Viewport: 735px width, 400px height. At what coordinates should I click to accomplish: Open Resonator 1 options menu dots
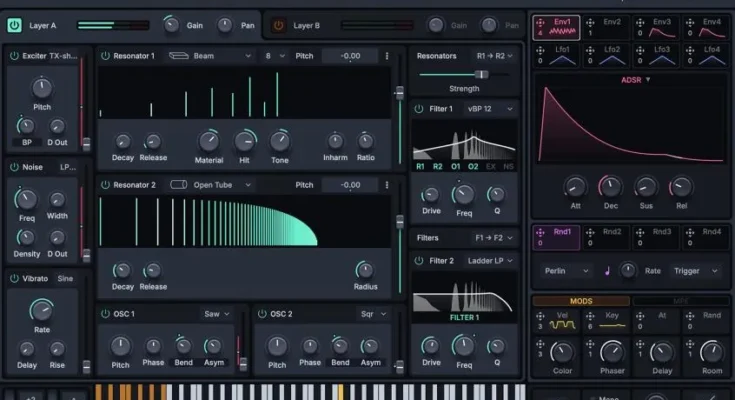[x=387, y=56]
